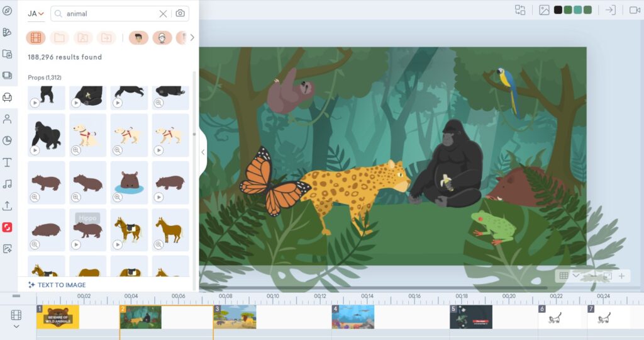
Task: Toggle the folder filter chip
Action: pos(59,38)
